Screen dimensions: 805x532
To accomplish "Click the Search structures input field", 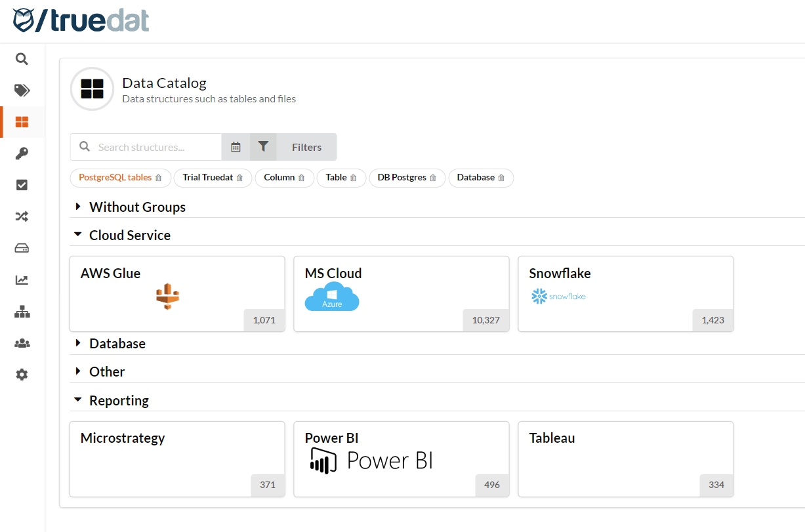I will 157,147.
